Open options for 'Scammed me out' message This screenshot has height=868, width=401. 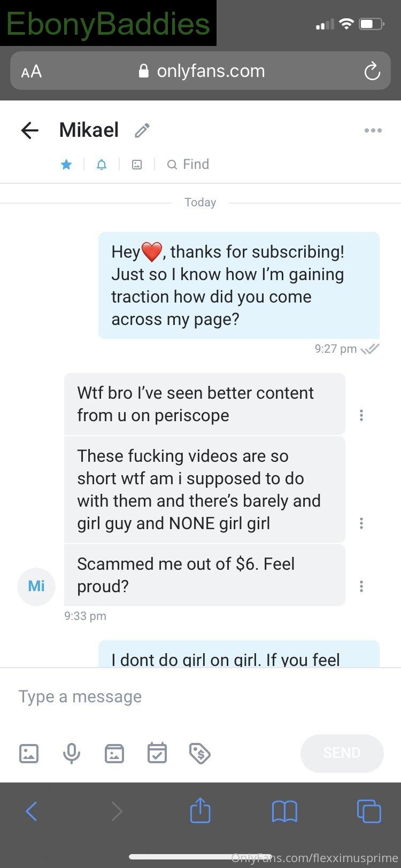click(x=361, y=586)
